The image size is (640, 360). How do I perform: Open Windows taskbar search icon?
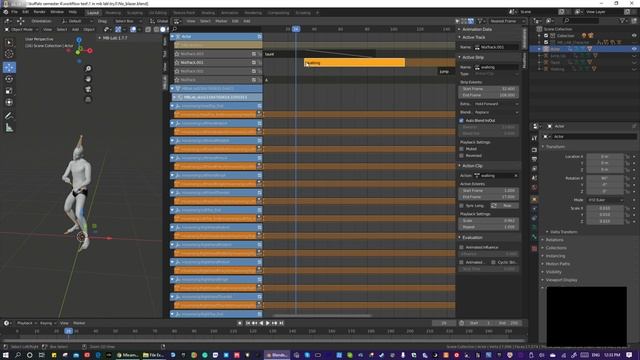click(18, 355)
